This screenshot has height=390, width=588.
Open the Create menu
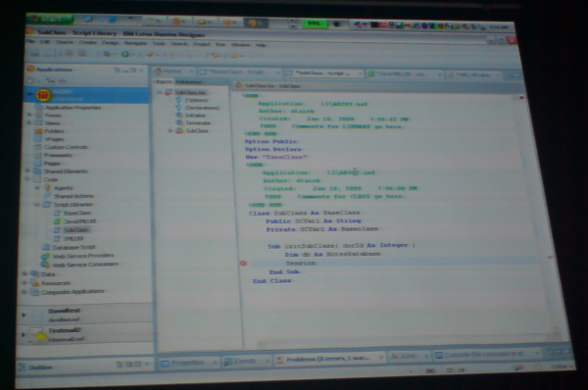[87, 42]
